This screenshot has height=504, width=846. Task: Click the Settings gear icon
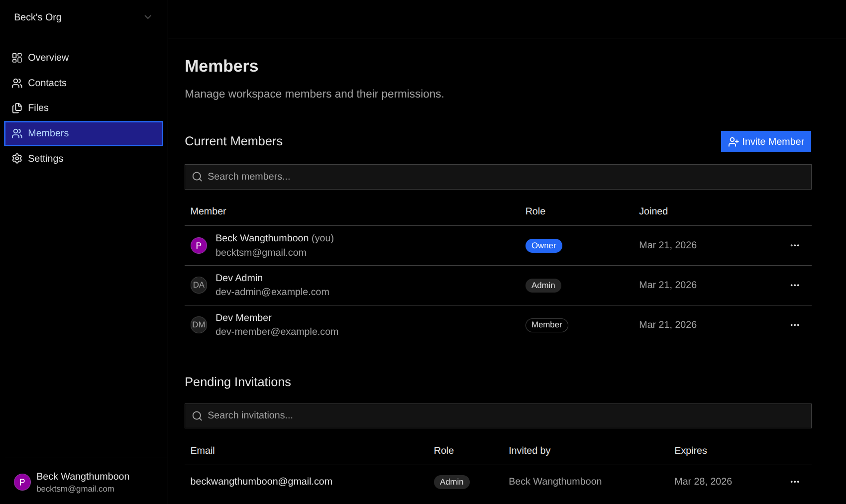(x=17, y=158)
